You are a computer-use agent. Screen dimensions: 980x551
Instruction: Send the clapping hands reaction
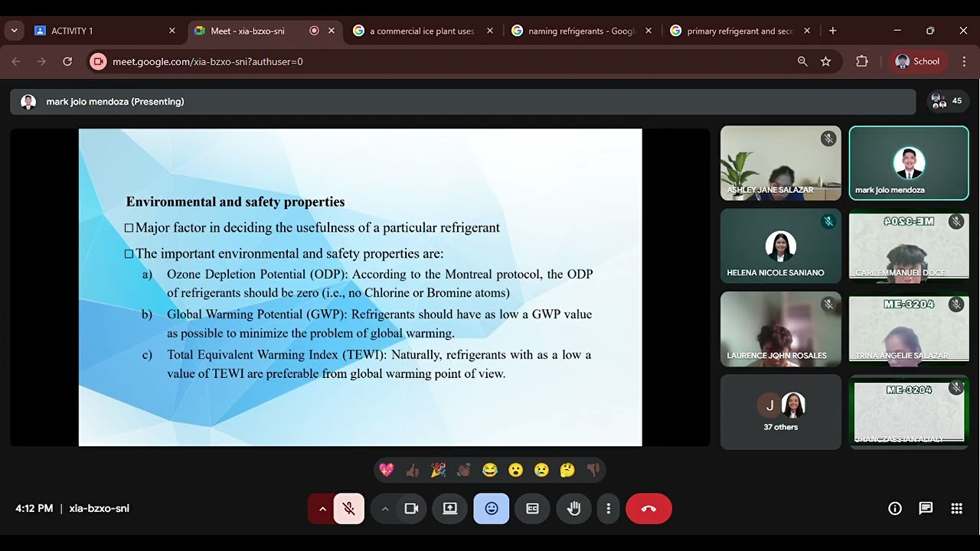(464, 470)
